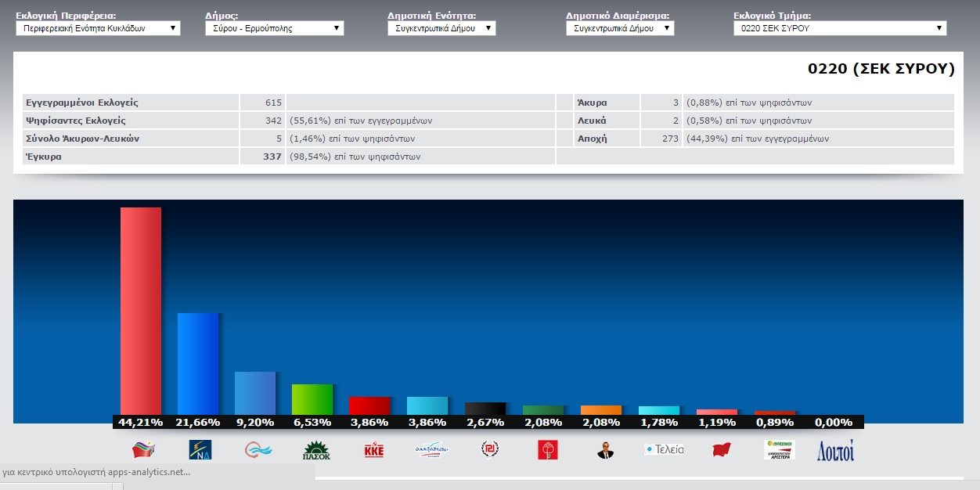Click the SYRIZA party logo with flags
This screenshot has height=490, width=980.
point(143,449)
